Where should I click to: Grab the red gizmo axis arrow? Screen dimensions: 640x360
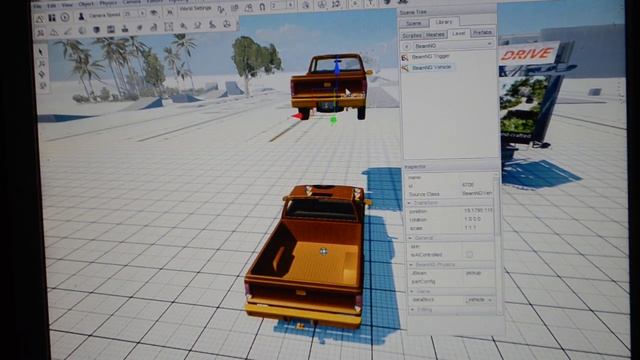[298, 117]
